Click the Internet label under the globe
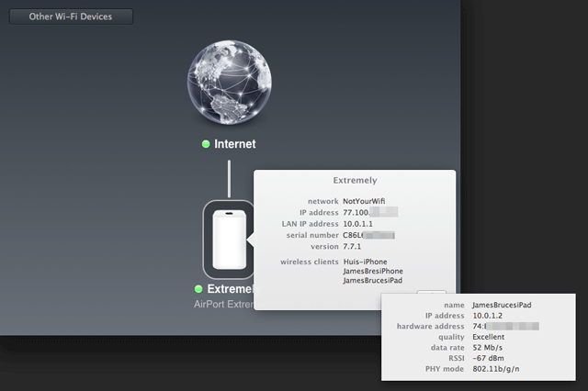Screen dimensions: 588x391 (235, 144)
